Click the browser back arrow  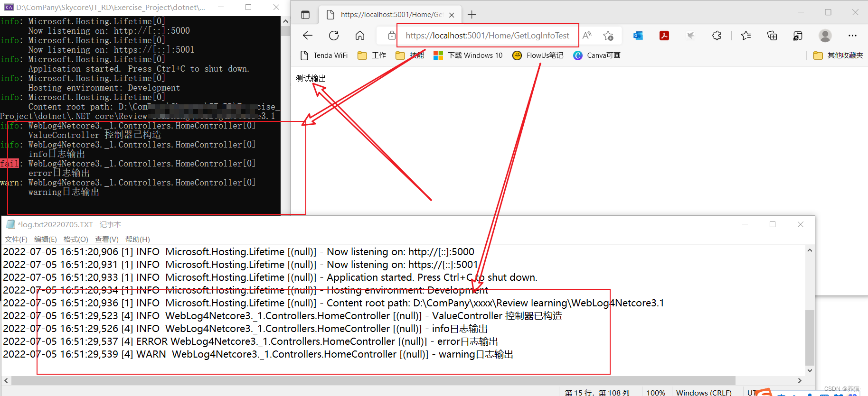point(308,36)
